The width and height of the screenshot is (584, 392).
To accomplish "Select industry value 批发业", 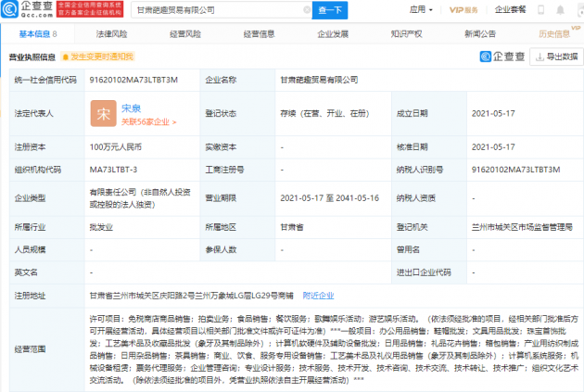I will pos(101,227).
